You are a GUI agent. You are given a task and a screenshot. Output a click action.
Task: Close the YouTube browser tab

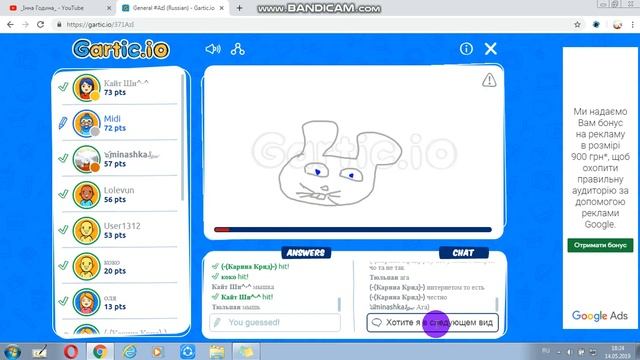109,8
